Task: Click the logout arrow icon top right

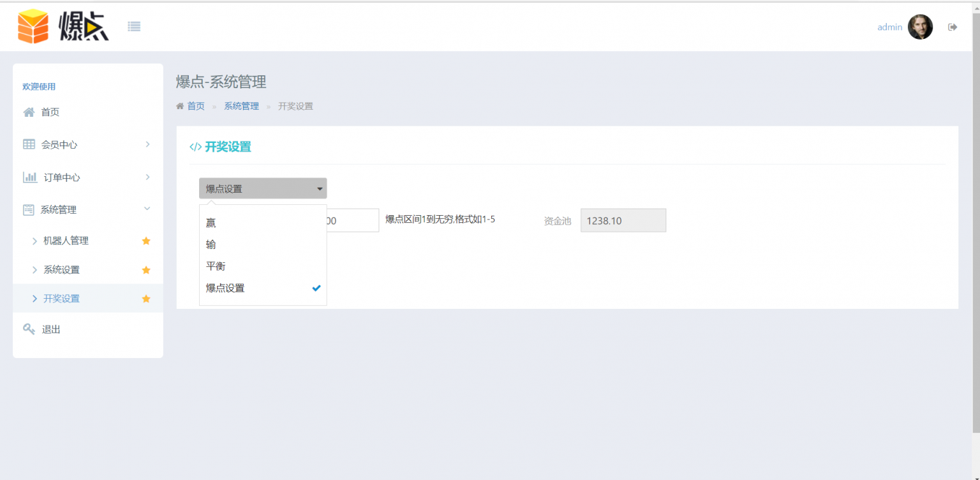Action: coord(953,27)
